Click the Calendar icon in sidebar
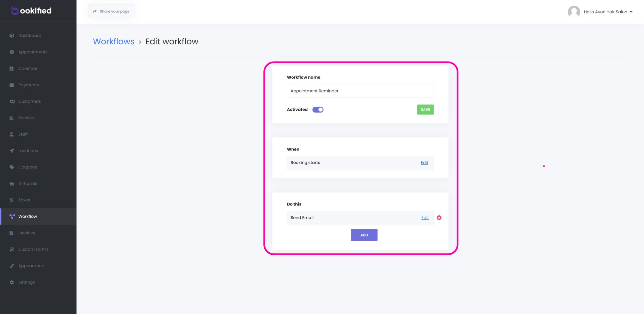Screen dimensions: 644x314 tap(12, 68)
